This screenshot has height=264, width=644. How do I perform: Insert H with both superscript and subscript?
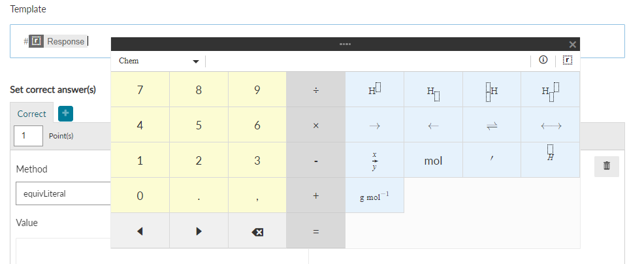pyautogui.click(x=551, y=90)
